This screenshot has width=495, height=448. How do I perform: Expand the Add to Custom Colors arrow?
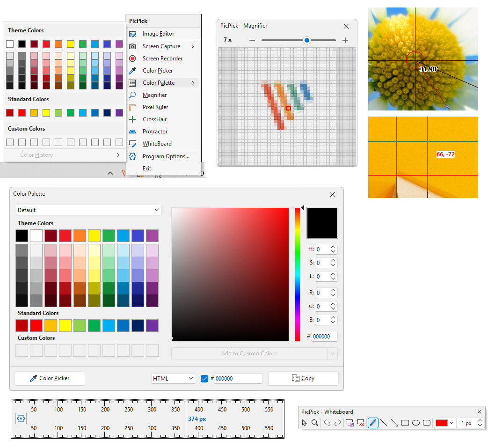click(333, 353)
